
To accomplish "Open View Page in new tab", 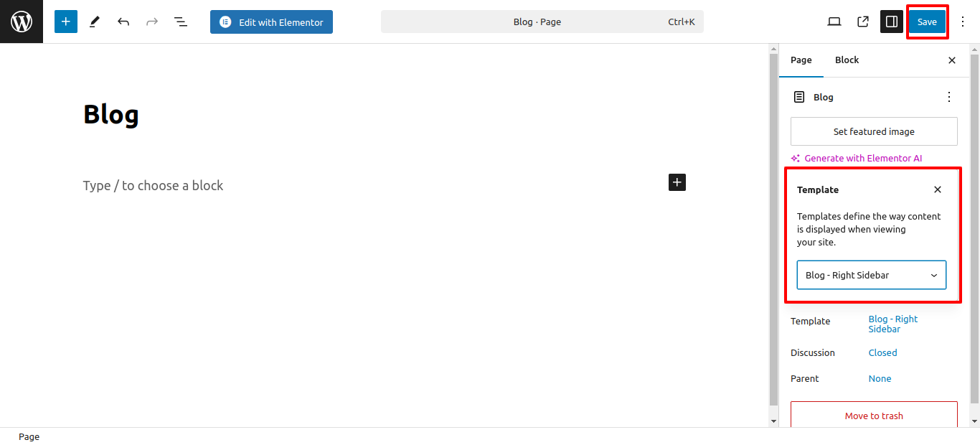I will [x=863, y=22].
